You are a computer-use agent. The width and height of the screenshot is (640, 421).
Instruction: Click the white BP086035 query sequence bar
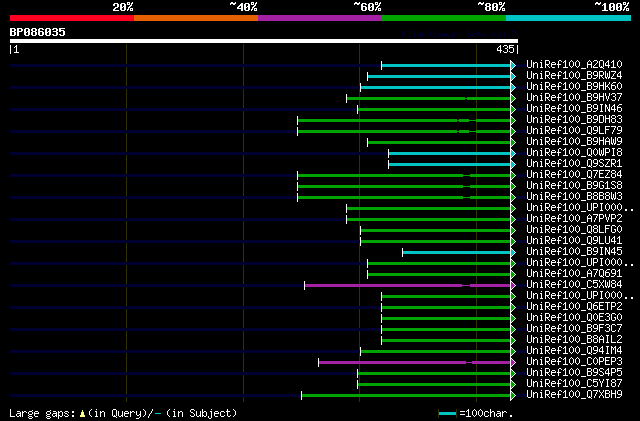click(264, 41)
